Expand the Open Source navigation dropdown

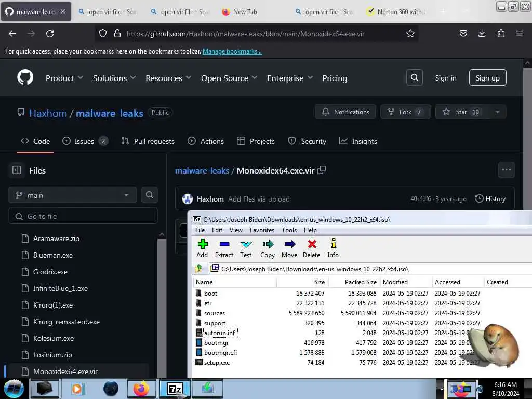click(x=229, y=78)
